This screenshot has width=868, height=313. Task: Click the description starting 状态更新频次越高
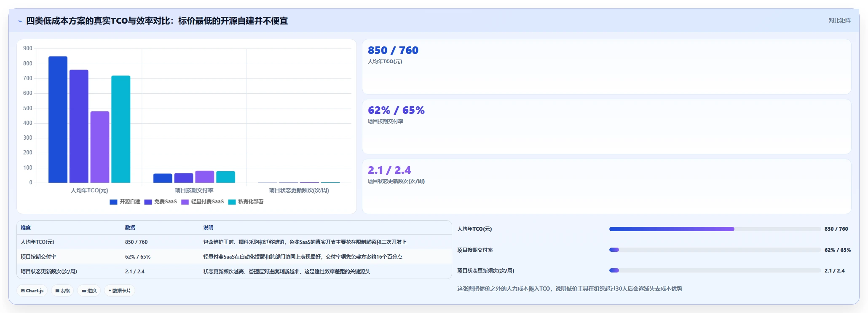pyautogui.click(x=287, y=272)
